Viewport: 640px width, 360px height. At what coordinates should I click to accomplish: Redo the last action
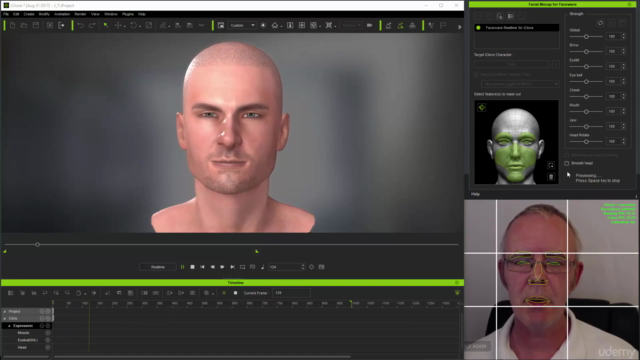click(x=92, y=25)
